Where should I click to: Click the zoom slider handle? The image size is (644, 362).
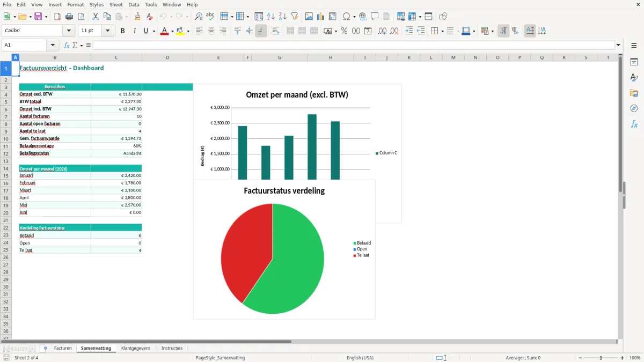601,358
